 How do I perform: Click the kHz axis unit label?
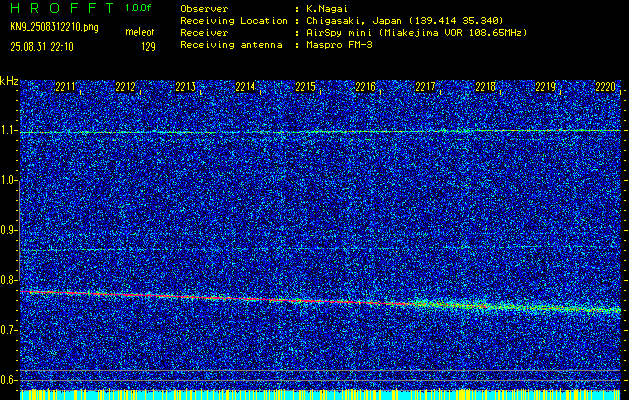(9, 81)
